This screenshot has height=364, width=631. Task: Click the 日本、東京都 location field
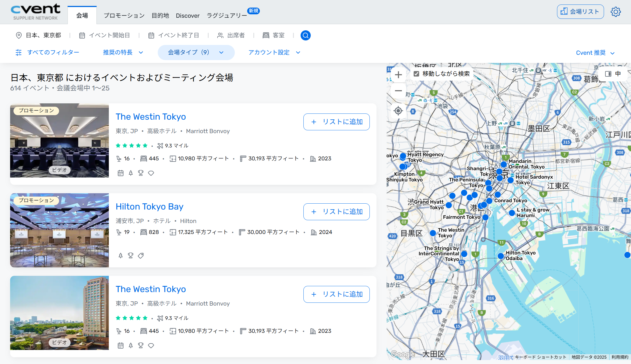coord(39,35)
